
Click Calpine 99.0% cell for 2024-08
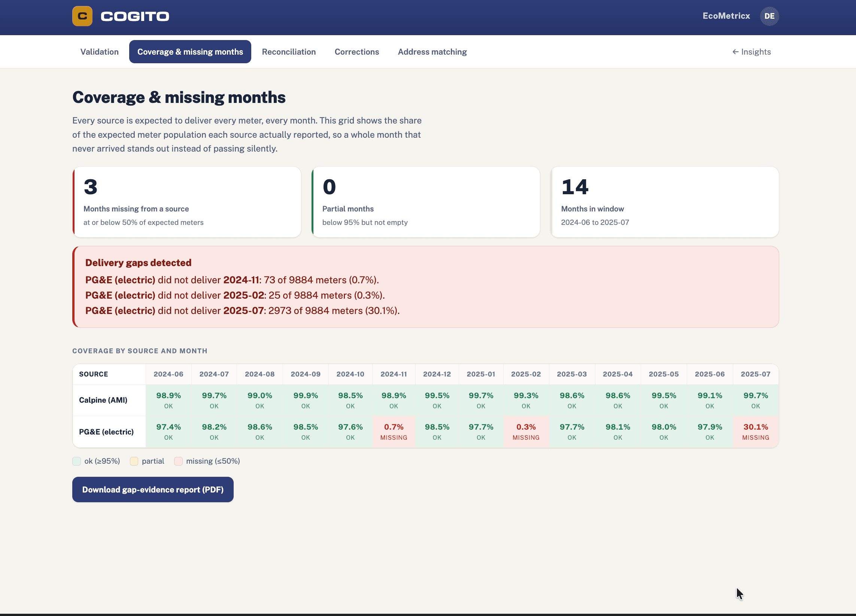[259, 400]
